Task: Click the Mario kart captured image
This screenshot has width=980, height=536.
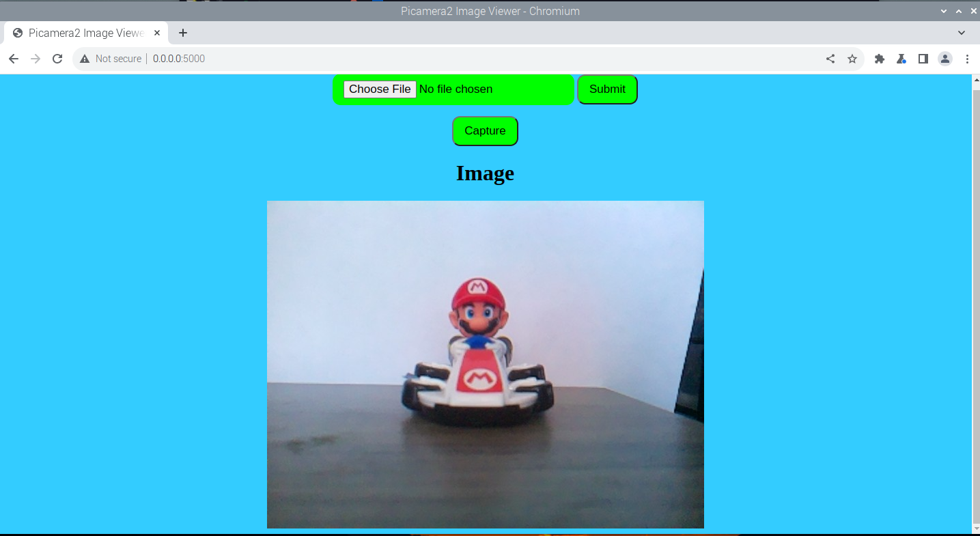Action: [x=485, y=364]
